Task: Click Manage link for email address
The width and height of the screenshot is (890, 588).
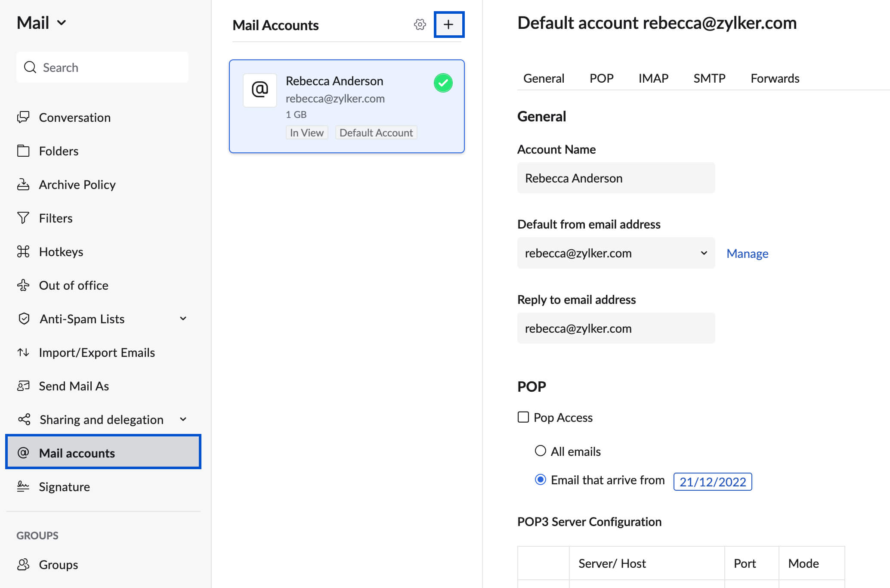Action: (748, 253)
